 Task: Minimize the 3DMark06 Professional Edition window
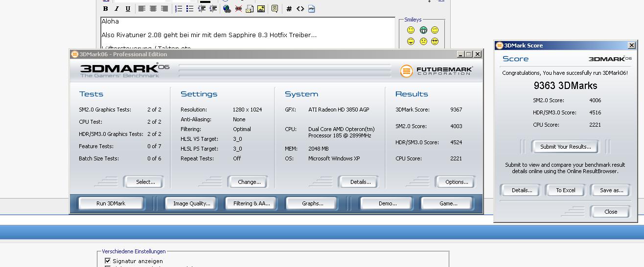coord(460,54)
